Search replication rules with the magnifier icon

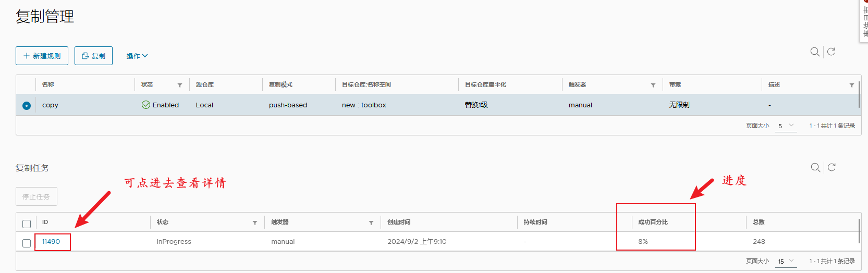pos(815,52)
